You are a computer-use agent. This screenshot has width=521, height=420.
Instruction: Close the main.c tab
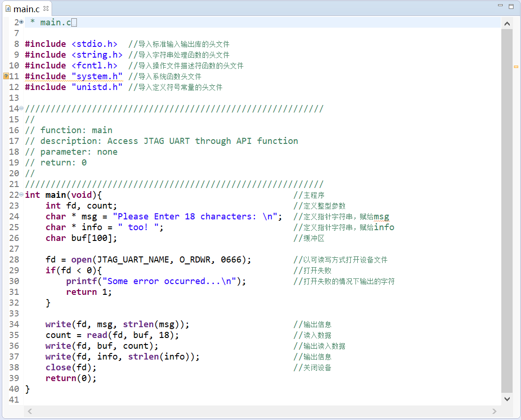[45, 7]
